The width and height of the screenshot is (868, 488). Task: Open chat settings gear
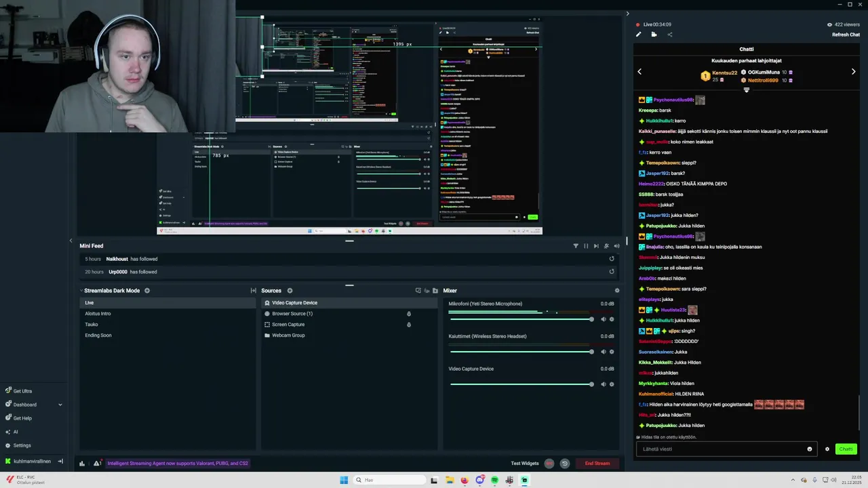(x=827, y=449)
